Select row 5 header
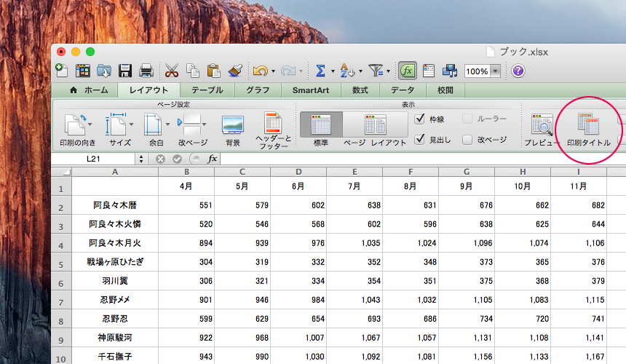This screenshot has width=626, height=364. 61,262
